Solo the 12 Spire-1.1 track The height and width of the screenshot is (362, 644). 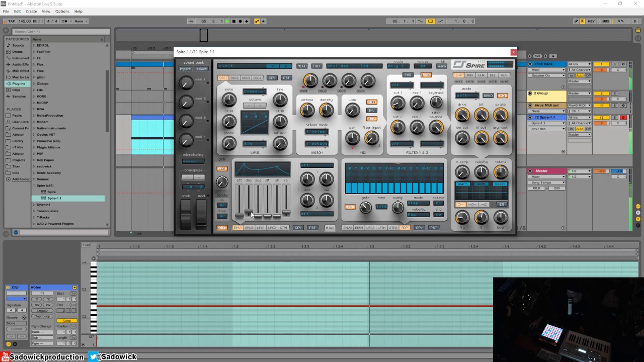(x=614, y=117)
